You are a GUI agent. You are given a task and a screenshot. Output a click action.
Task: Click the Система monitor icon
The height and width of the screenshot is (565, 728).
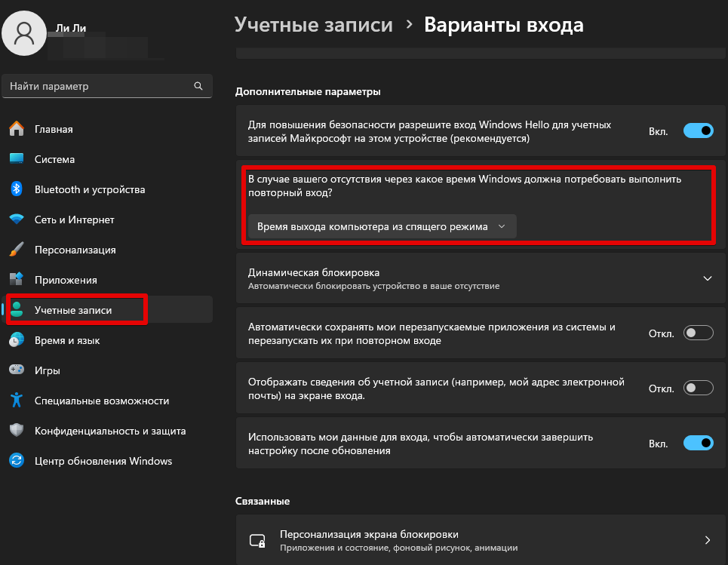(17, 158)
